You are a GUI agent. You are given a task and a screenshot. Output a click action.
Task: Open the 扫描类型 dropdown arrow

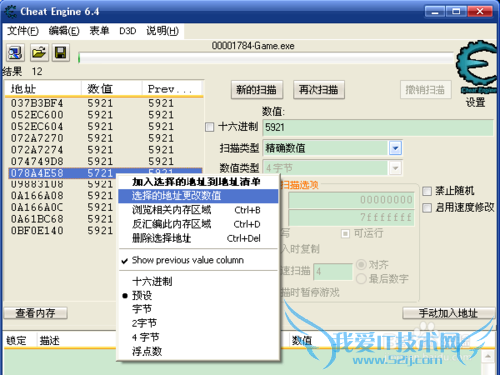(395, 148)
